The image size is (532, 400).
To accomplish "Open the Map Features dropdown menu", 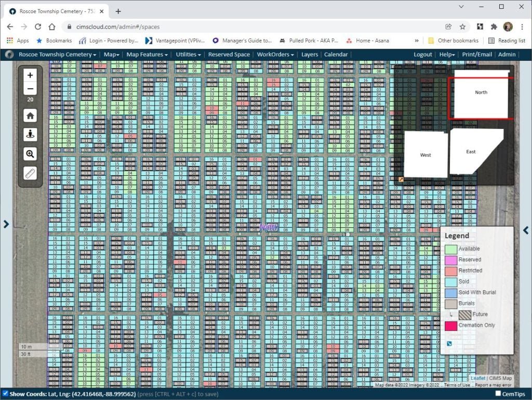I will click(147, 55).
